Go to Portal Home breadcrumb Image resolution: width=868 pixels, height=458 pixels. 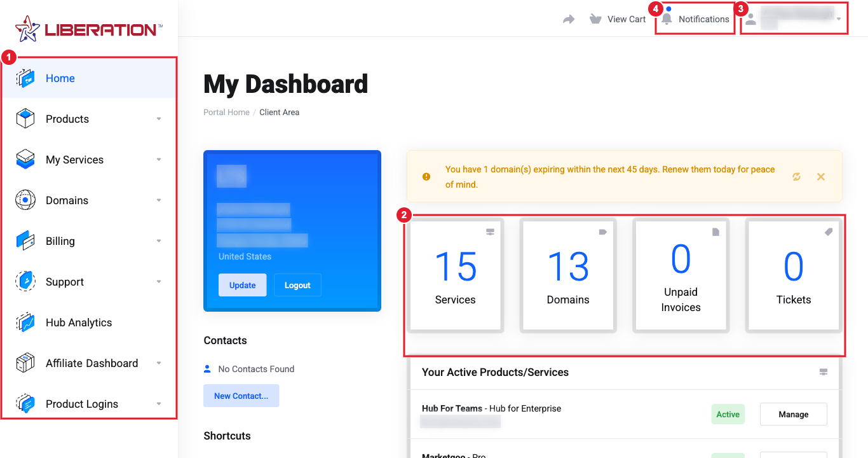[x=226, y=112]
